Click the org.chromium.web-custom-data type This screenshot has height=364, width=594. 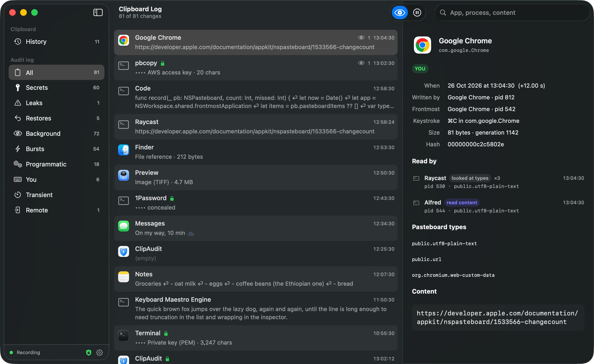pos(453,275)
